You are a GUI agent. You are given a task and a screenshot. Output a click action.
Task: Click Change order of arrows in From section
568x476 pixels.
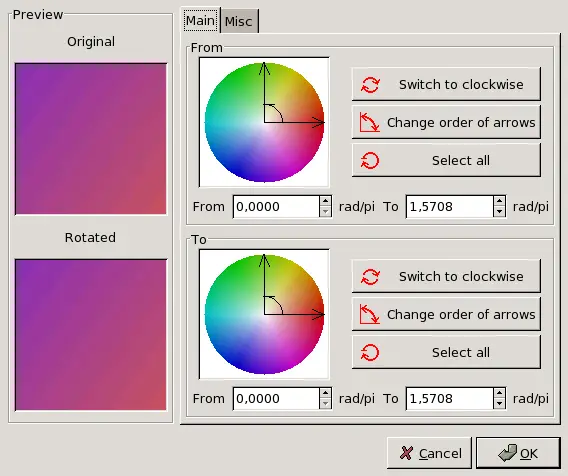coord(446,122)
